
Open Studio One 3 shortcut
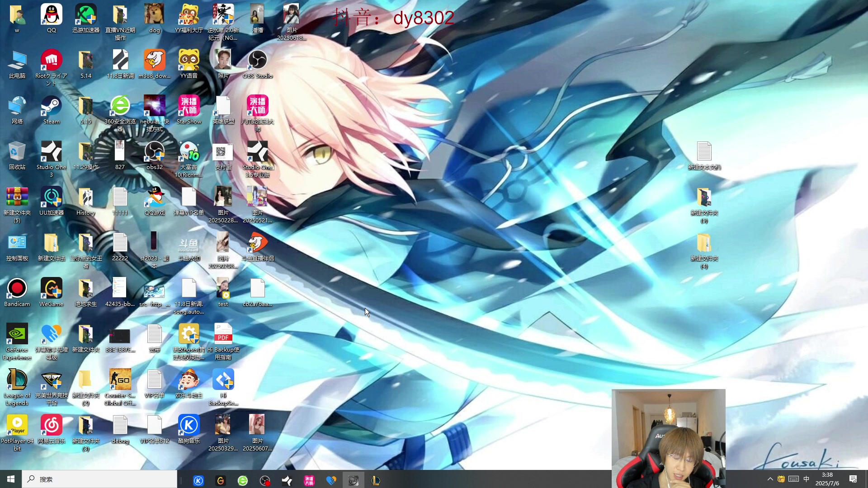point(52,151)
